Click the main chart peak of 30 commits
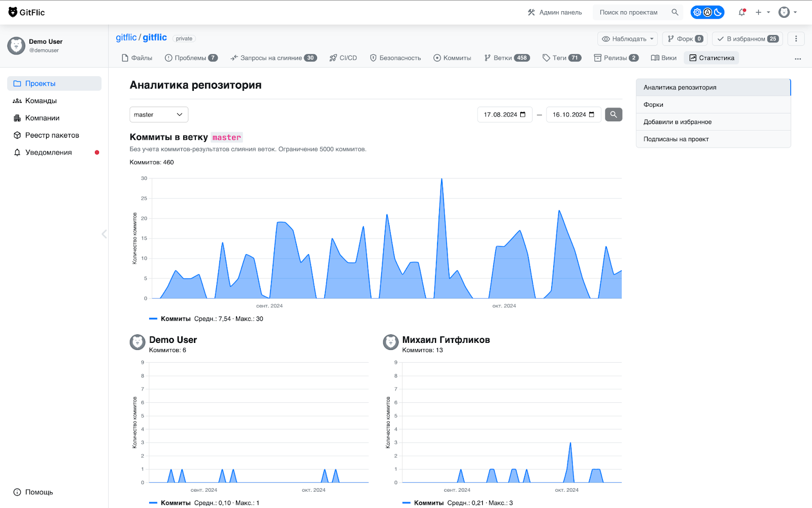Screen dimensions: 812x508 tap(442, 179)
